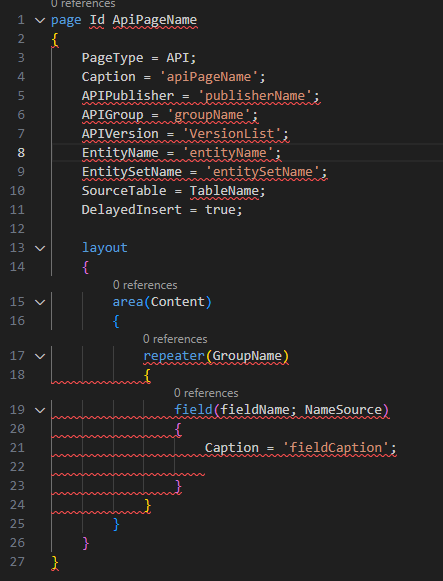Open the '0 references' CodeLens above area(Content)

click(145, 285)
